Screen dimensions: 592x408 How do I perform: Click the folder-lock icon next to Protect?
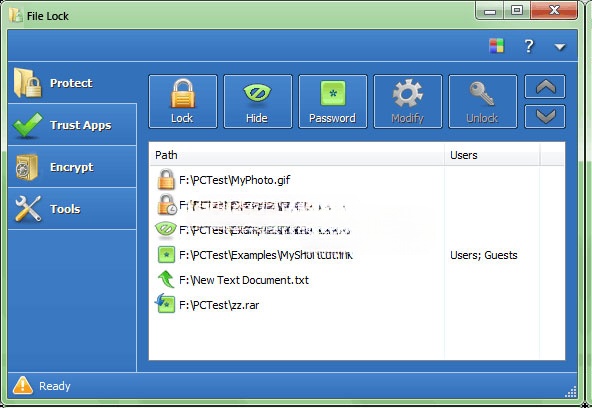28,83
